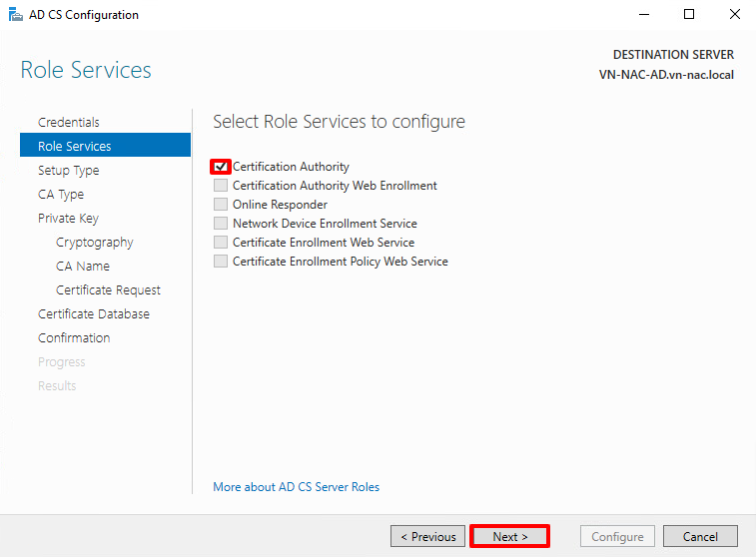Open the Confirmation step in sidebar
Screen dimensions: 756x557
tap(74, 337)
